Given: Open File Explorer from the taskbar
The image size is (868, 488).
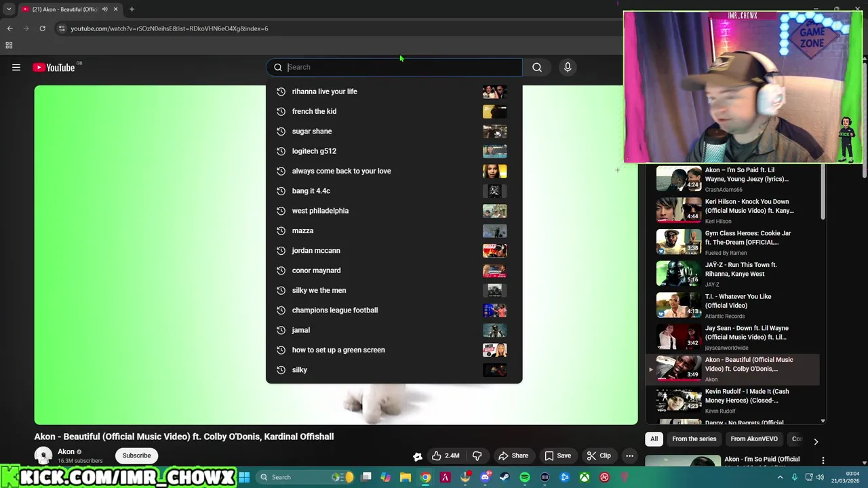Looking at the screenshot, I should pyautogui.click(x=406, y=477).
